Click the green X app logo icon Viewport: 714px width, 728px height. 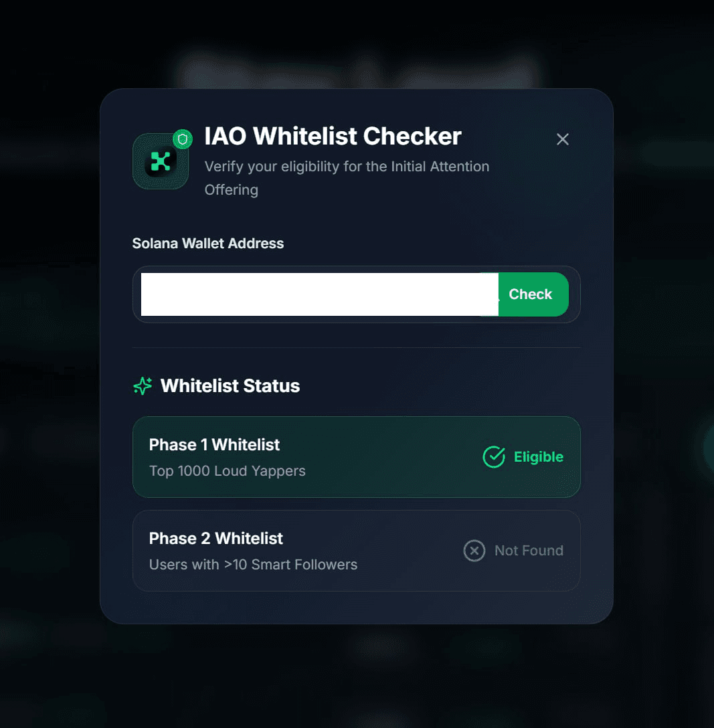point(161,161)
